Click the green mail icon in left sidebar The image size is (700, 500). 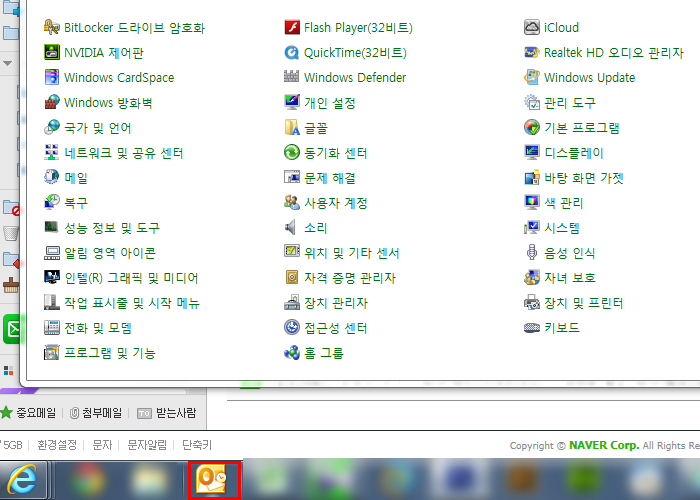click(12, 329)
